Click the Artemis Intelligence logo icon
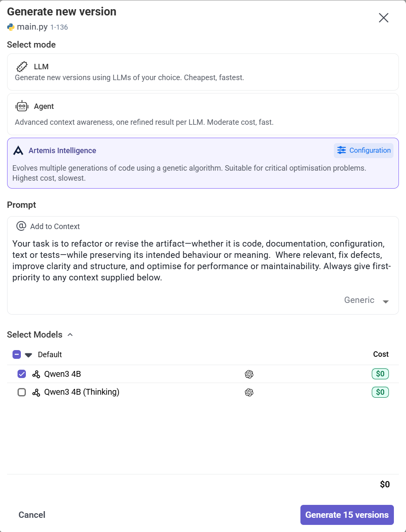Viewport: 406px width, 532px height. (18, 151)
